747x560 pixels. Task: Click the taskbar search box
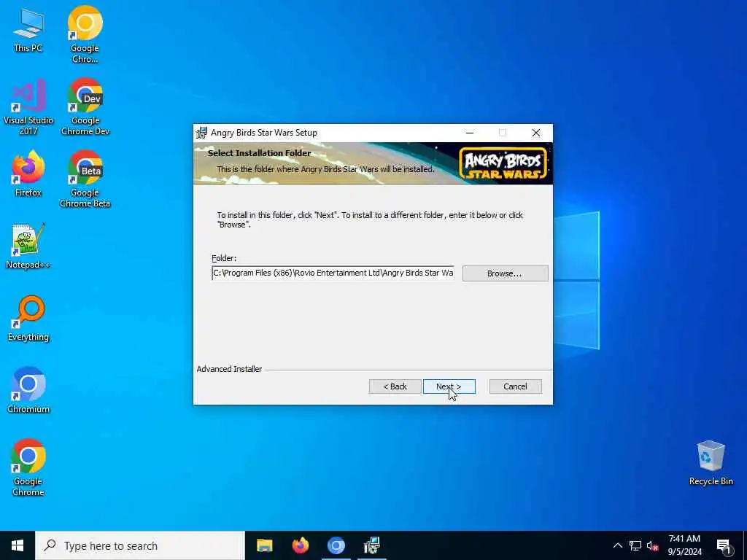pos(140,545)
